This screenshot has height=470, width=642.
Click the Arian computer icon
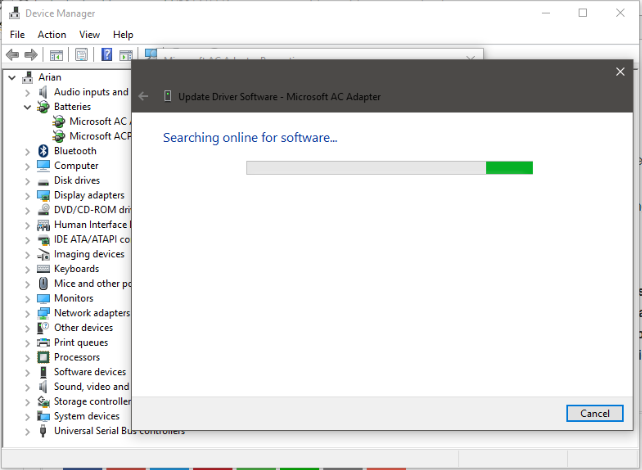[x=27, y=77]
